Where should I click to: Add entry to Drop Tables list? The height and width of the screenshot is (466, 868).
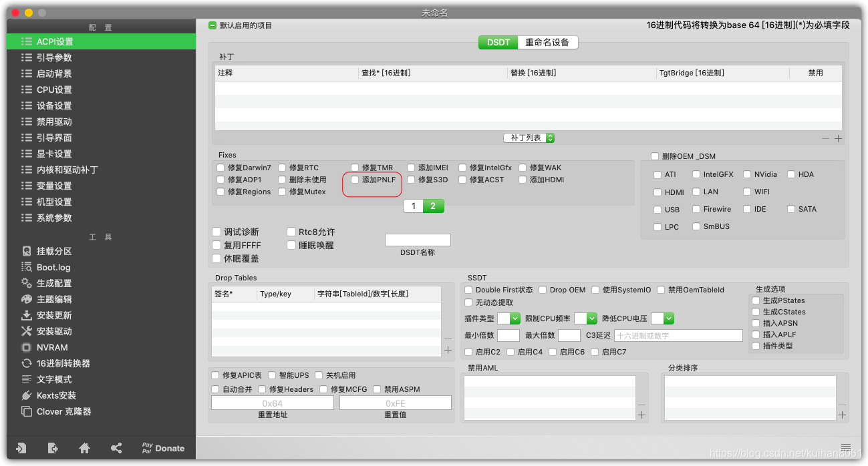(x=448, y=350)
